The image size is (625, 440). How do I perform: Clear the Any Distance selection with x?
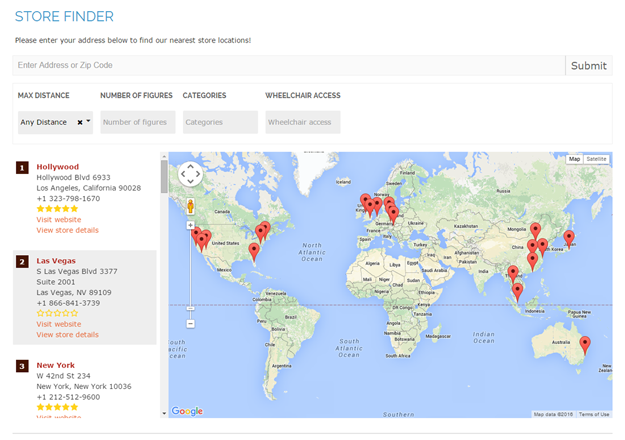point(80,122)
